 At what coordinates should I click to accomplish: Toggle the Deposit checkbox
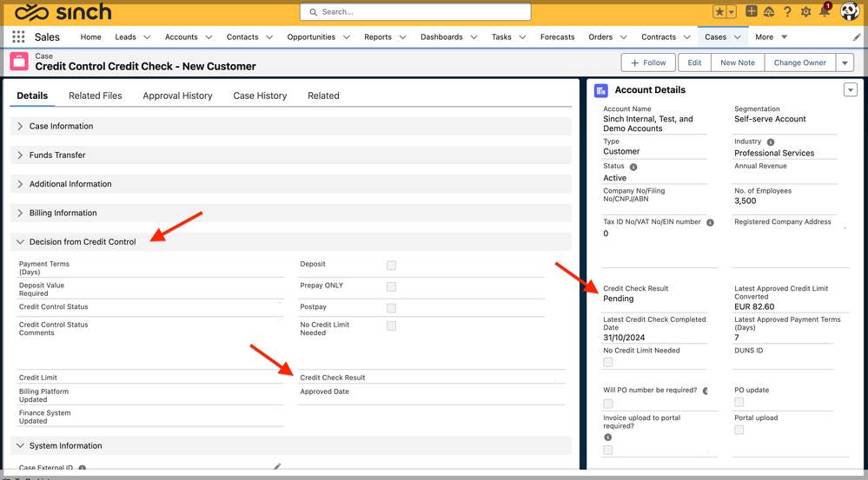(x=391, y=266)
